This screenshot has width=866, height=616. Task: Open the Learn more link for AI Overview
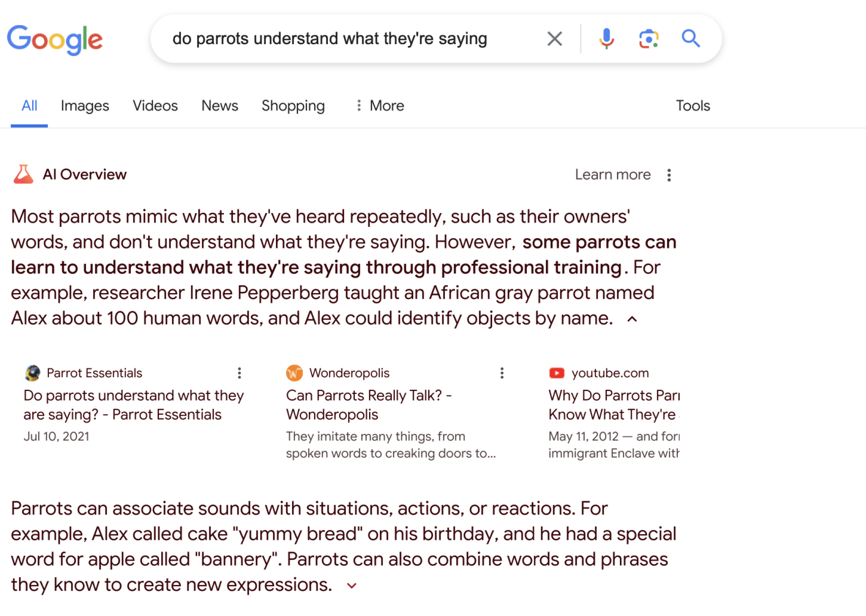coord(612,174)
